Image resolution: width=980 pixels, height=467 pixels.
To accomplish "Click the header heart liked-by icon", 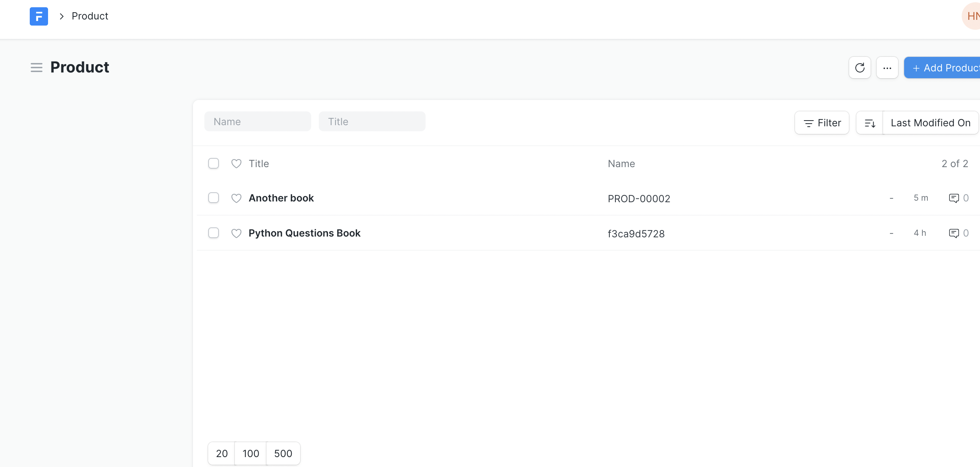I will click(236, 164).
